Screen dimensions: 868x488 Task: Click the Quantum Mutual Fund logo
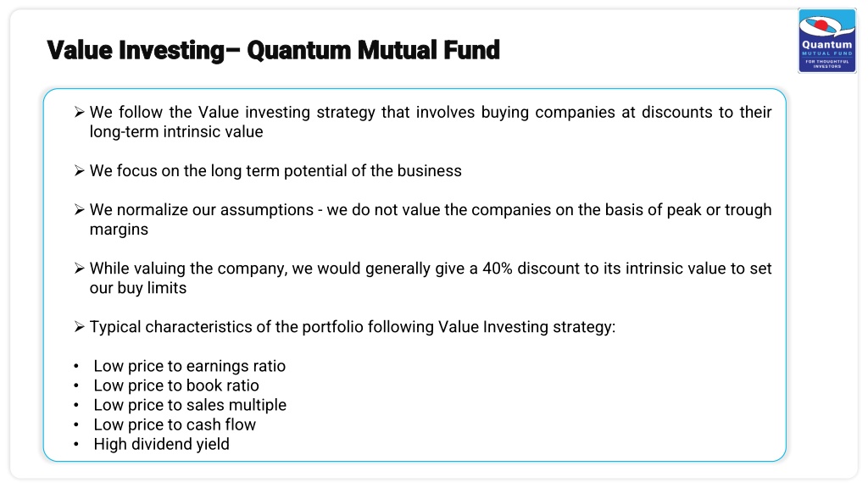tap(827, 41)
